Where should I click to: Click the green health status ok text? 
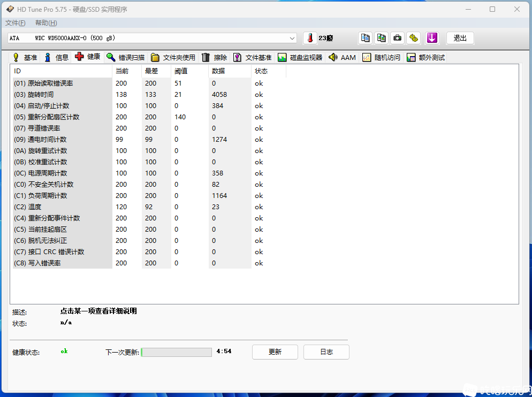[64, 351]
